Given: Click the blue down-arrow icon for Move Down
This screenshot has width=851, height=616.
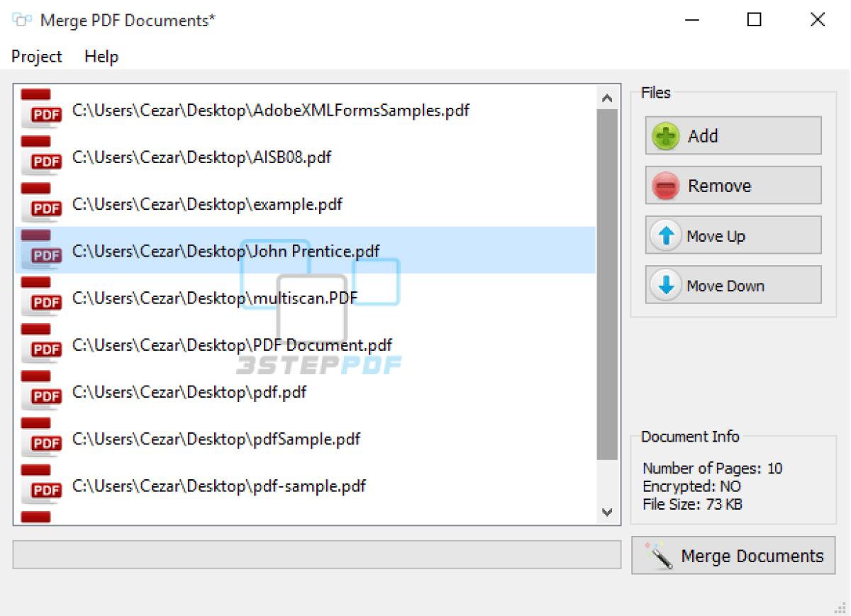Looking at the screenshot, I should tap(666, 285).
